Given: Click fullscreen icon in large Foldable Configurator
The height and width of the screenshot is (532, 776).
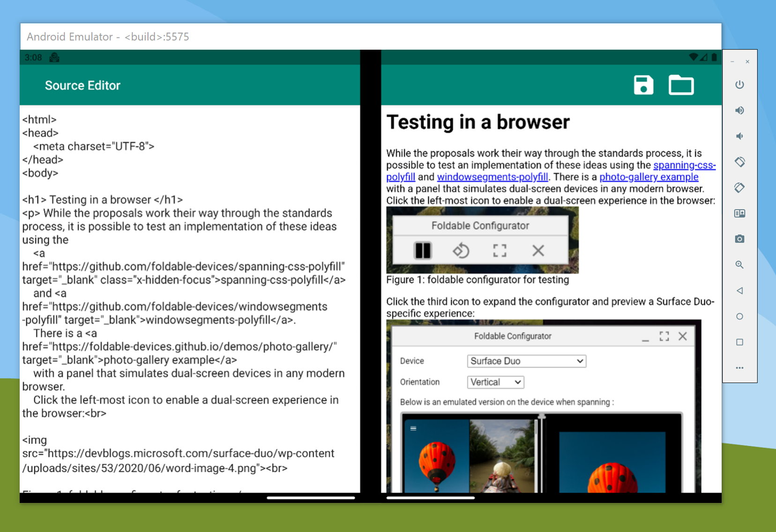Looking at the screenshot, I should point(664,336).
